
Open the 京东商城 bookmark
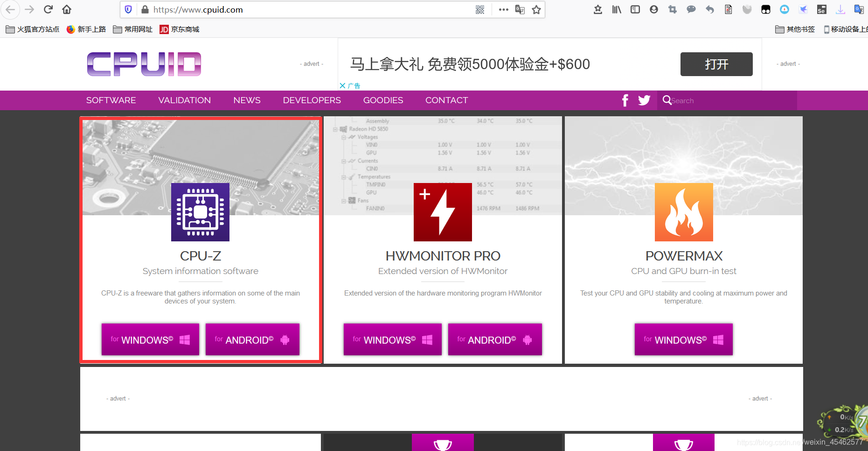[180, 29]
